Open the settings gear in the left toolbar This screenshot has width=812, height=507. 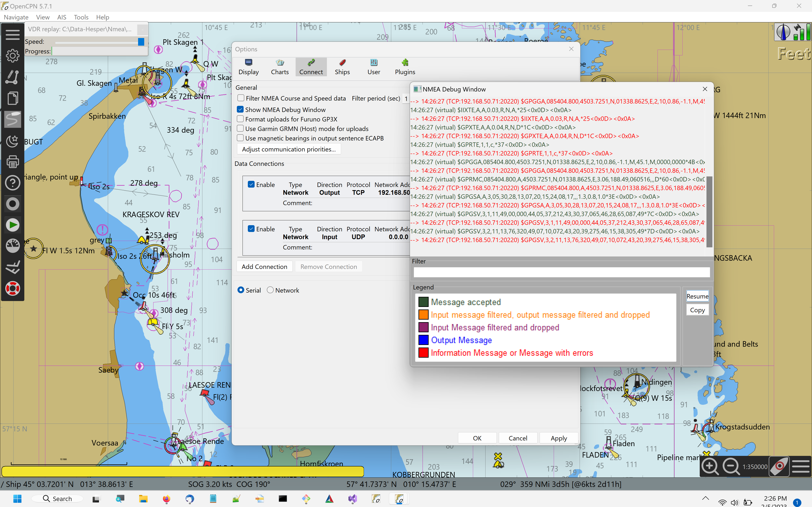(12, 56)
